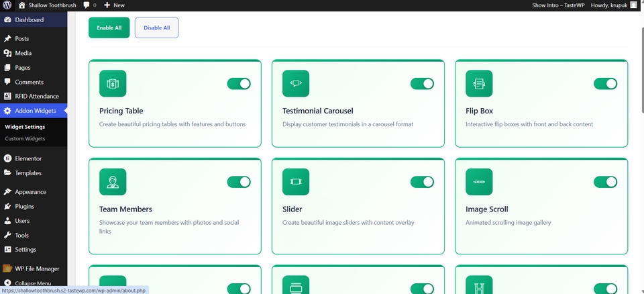The width and height of the screenshot is (644, 294).
Task: Click the Team Members title
Action: pos(125,209)
